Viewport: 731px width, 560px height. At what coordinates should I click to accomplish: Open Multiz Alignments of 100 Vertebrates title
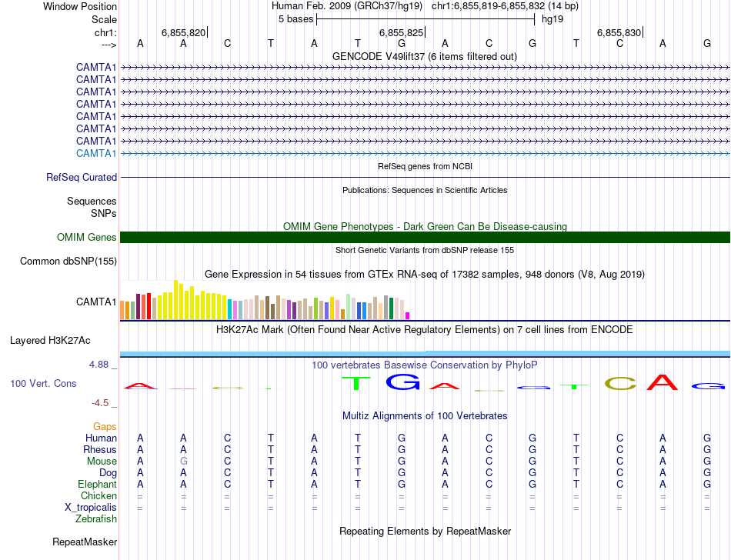click(x=425, y=415)
